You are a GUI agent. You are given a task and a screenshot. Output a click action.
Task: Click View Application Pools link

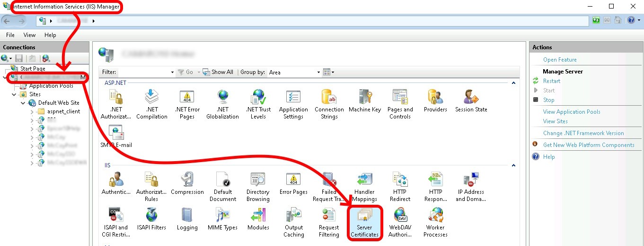tap(571, 112)
